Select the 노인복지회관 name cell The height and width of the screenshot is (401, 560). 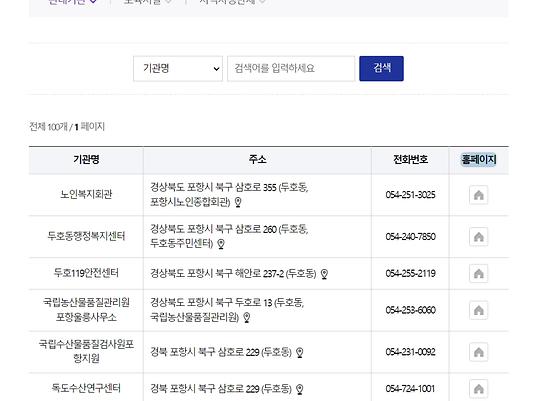click(x=86, y=195)
